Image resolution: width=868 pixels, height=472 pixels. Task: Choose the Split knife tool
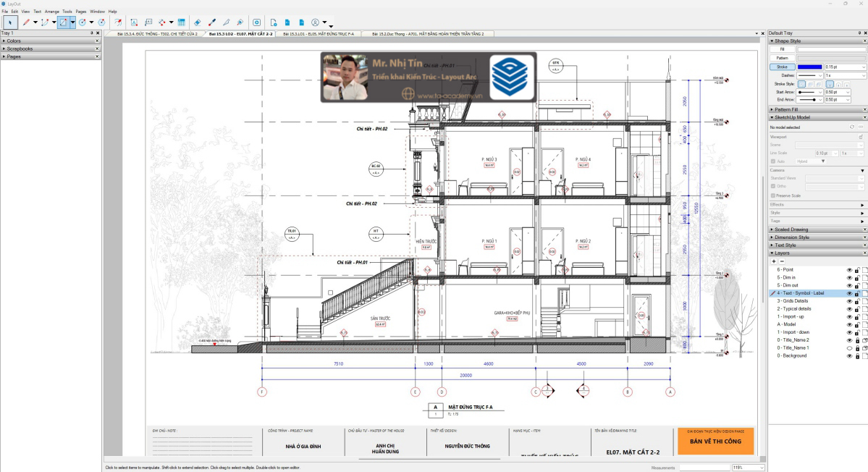227,22
